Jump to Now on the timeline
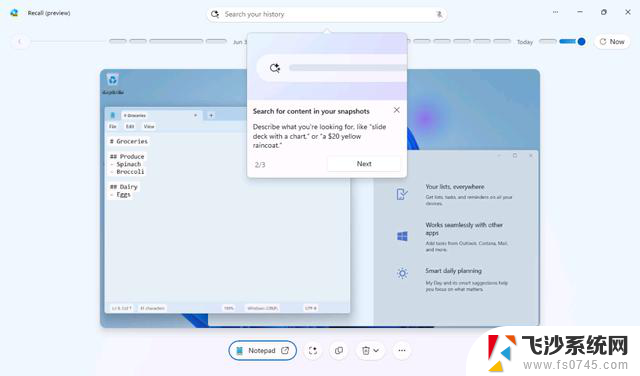This screenshot has height=376, width=640. [x=612, y=42]
